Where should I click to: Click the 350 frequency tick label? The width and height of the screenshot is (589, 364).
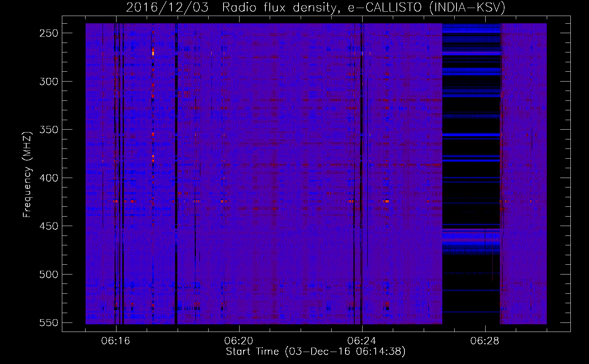coord(49,130)
